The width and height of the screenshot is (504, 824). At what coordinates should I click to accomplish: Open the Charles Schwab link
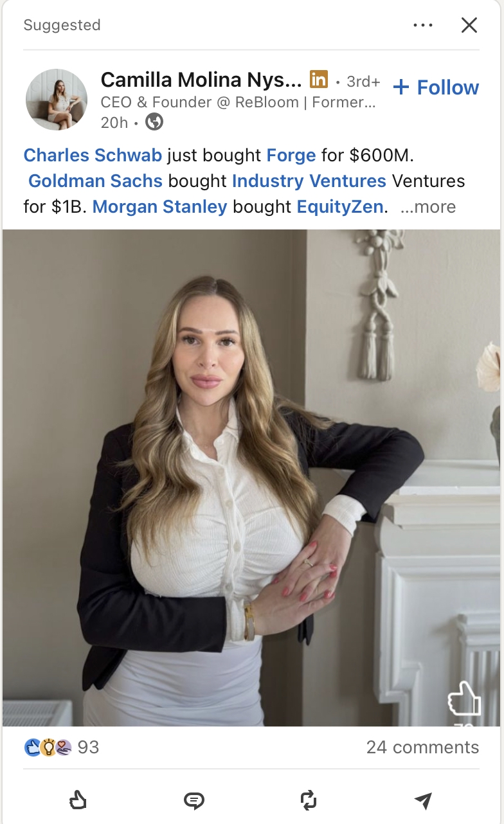(x=93, y=155)
